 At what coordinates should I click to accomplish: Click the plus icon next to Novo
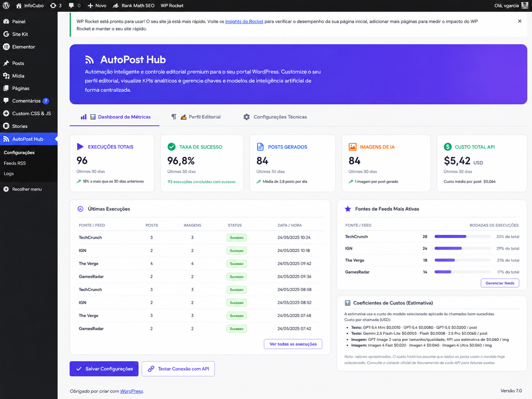pyautogui.click(x=90, y=6)
